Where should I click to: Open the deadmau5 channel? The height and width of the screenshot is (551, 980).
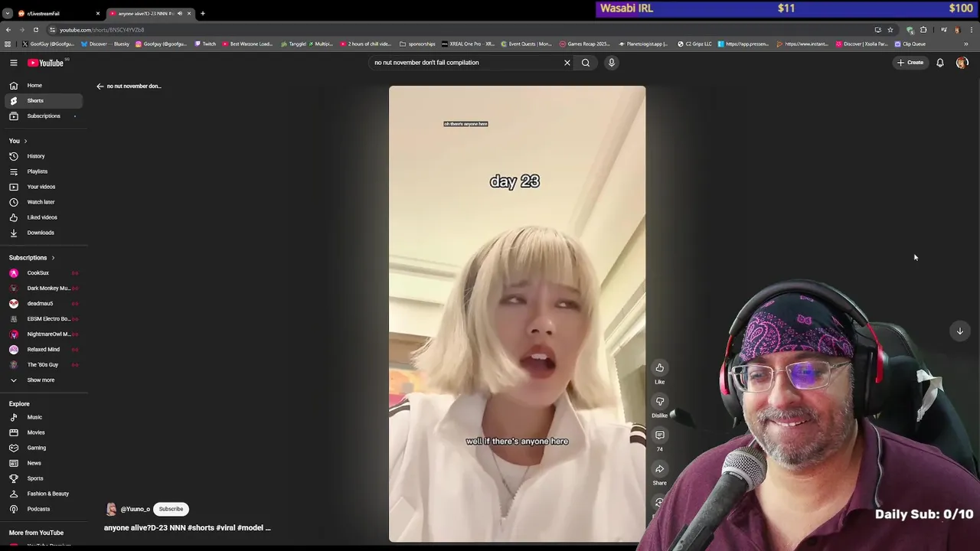44,304
